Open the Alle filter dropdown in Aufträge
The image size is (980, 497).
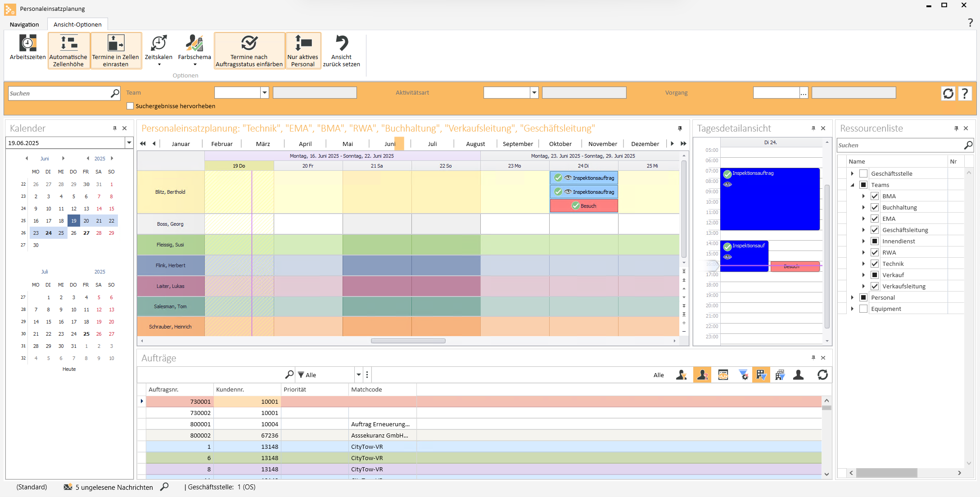tap(359, 374)
